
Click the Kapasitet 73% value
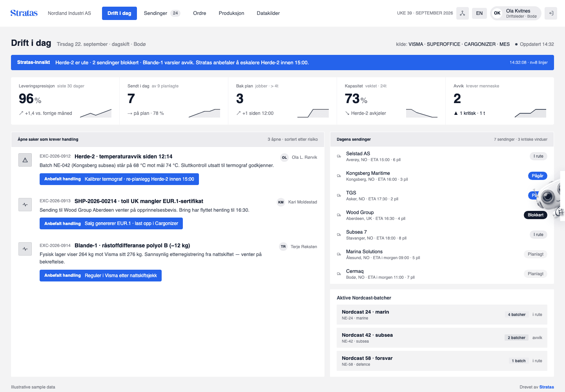[356, 99]
